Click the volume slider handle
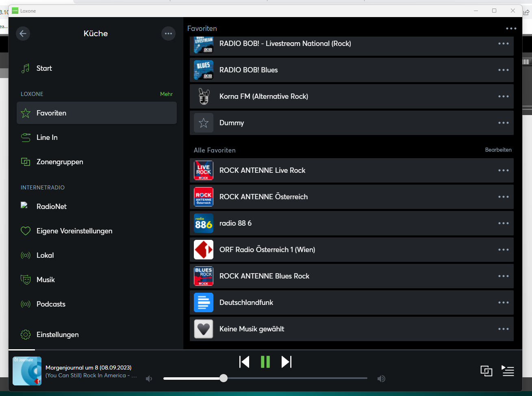This screenshot has width=532, height=396. pos(224,378)
